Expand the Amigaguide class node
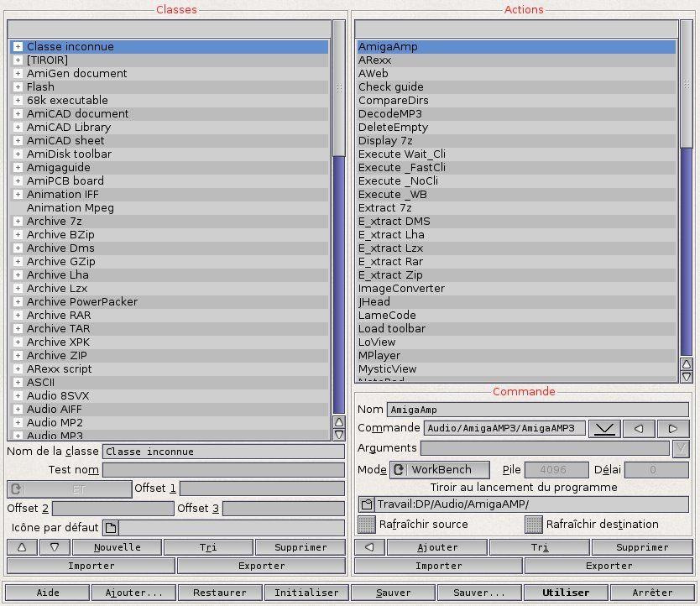This screenshot has height=606, width=700. 18,168
